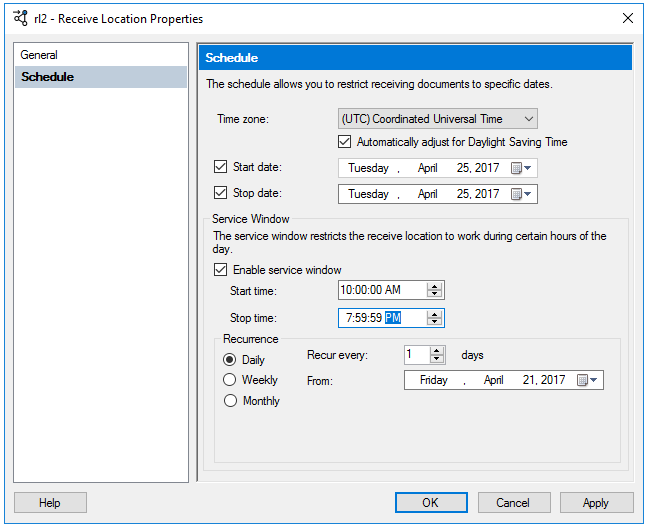The width and height of the screenshot is (650, 528).
Task: Click the Schedule blue header bar
Action: pos(415,58)
